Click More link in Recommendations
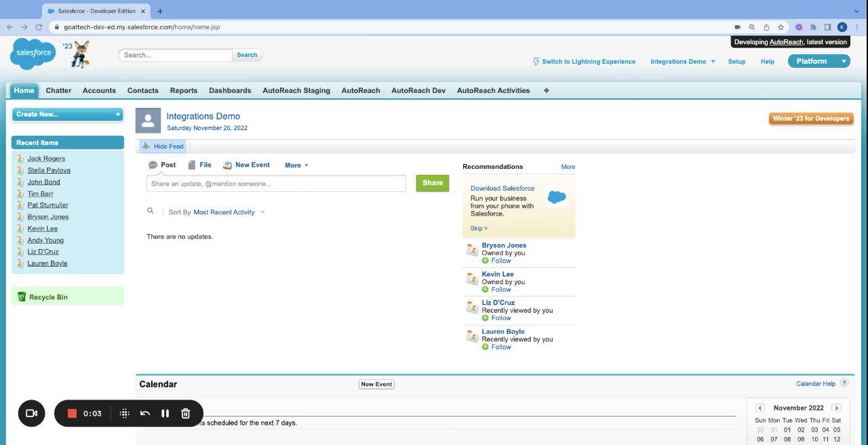The height and width of the screenshot is (445, 868). pyautogui.click(x=568, y=166)
